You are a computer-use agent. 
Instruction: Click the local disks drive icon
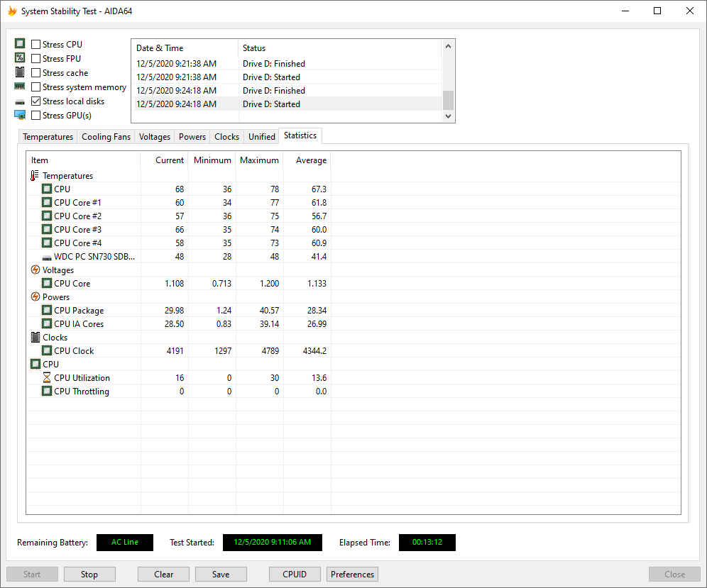click(20, 102)
